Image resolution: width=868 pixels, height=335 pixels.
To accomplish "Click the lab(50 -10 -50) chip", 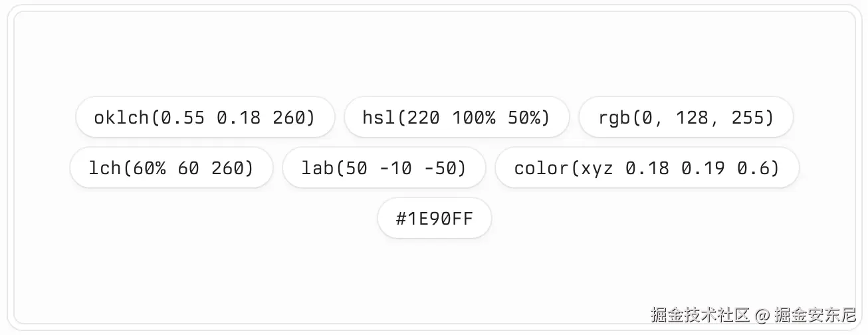I will [384, 168].
